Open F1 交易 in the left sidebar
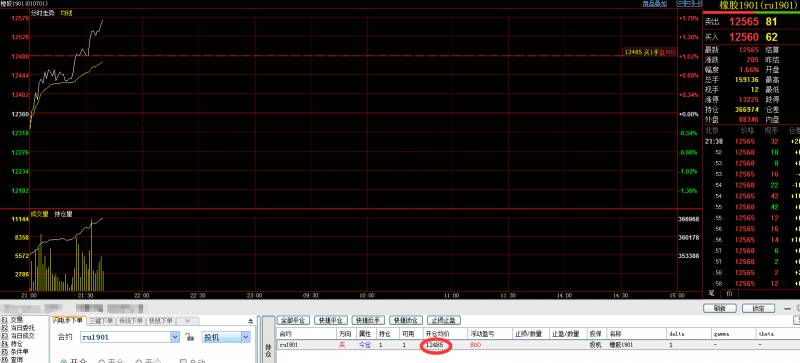Screen dimensions: 800x363 [12, 320]
